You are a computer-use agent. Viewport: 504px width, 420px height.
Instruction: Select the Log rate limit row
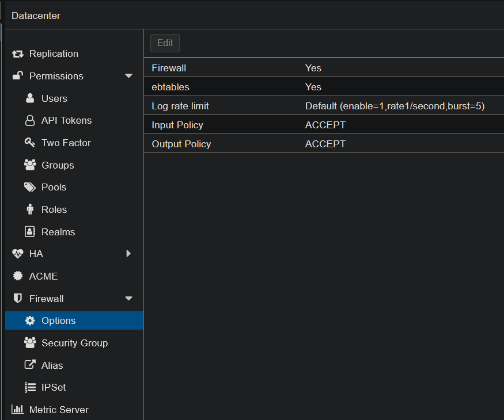[x=323, y=106]
